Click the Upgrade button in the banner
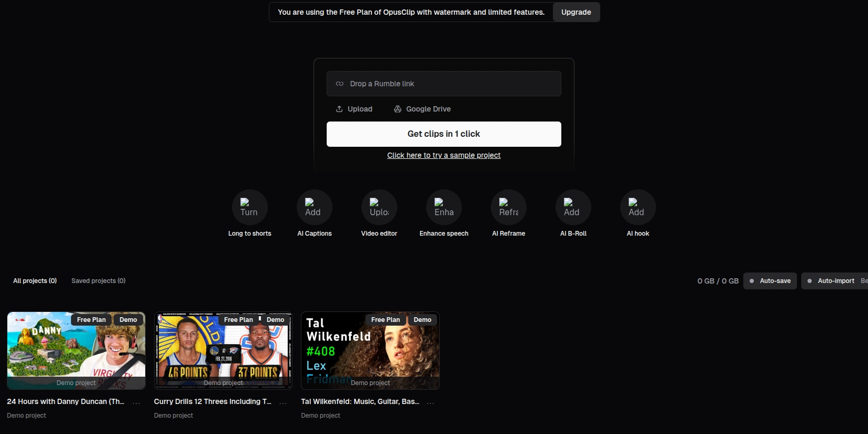This screenshot has width=868, height=434. coord(576,12)
